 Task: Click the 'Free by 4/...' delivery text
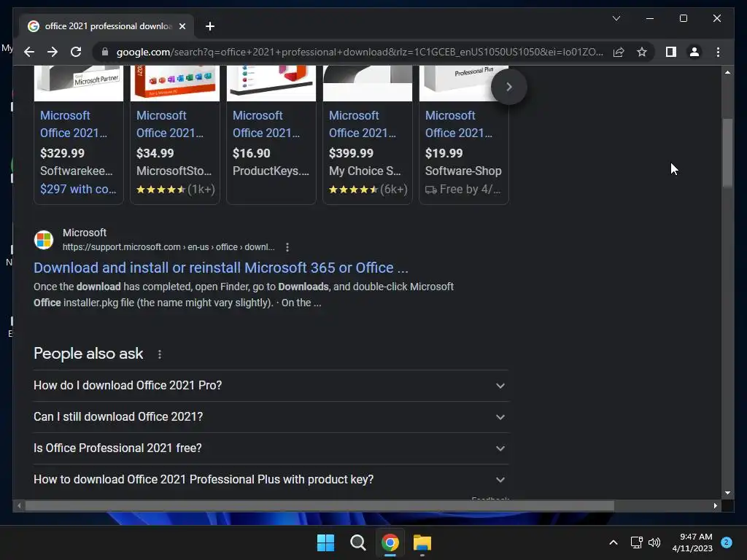click(x=463, y=189)
